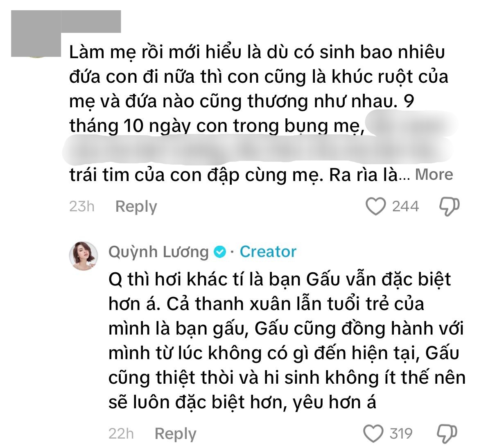Dislike Quỳnh Lương's reply comment
The image size is (479, 448).
(447, 433)
